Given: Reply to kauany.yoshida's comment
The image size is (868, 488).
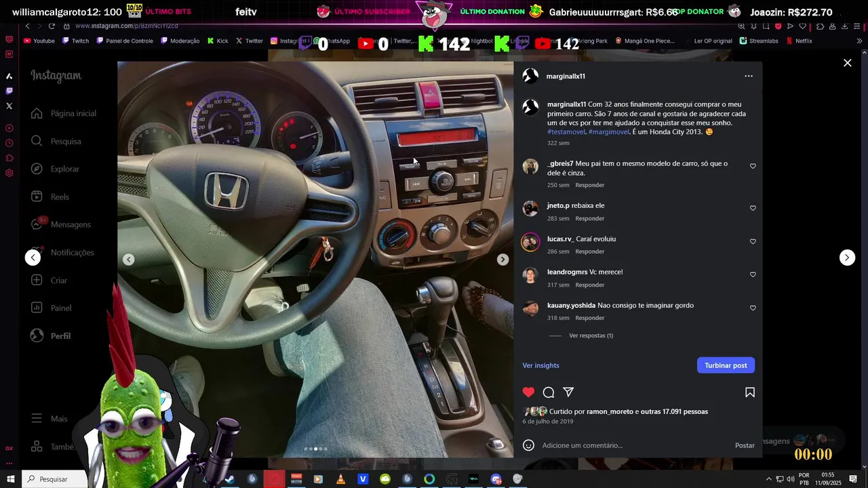Looking at the screenshot, I should [589, 318].
